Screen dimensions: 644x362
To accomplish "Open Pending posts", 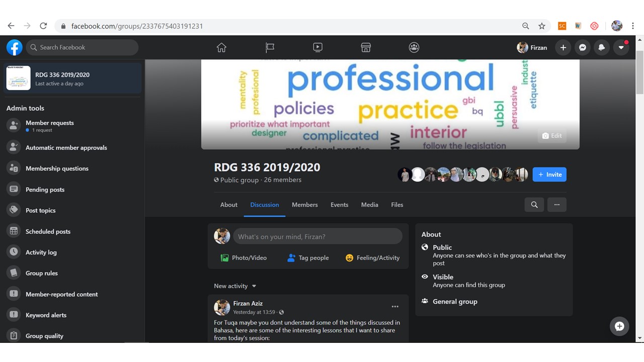I will coord(72,190).
